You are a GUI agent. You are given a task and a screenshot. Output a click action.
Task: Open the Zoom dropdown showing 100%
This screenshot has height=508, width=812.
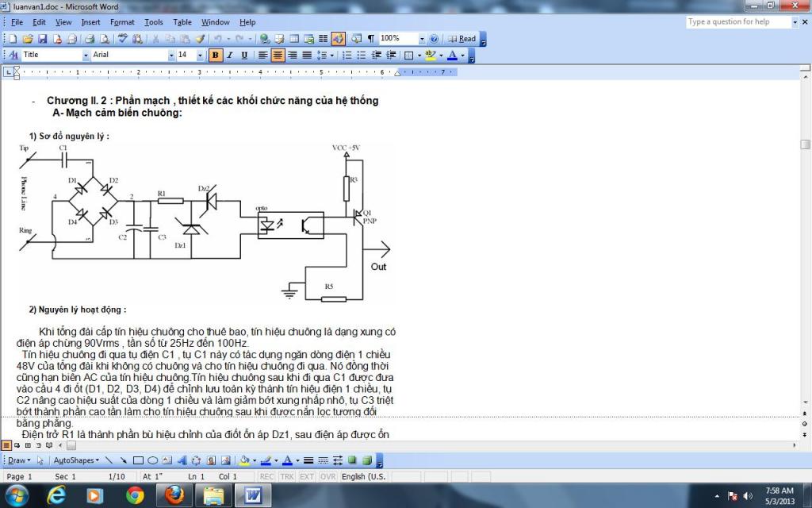tap(422, 39)
